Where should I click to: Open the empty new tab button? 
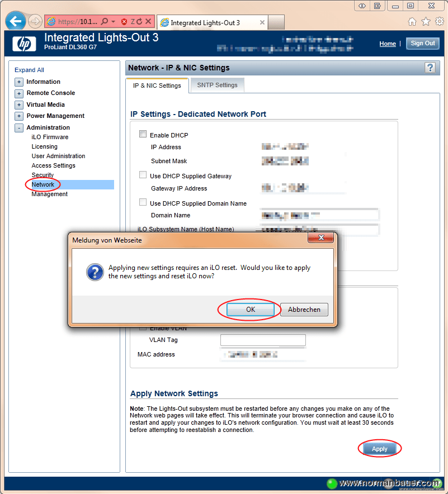276,22
